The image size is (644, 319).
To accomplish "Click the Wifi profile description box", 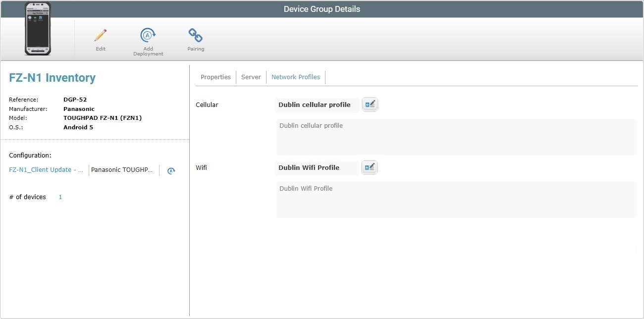I will (x=455, y=200).
